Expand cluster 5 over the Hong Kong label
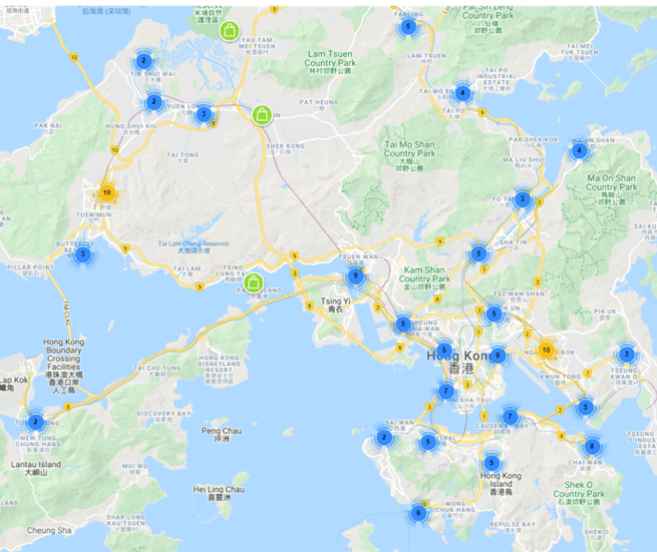 [x=444, y=350]
